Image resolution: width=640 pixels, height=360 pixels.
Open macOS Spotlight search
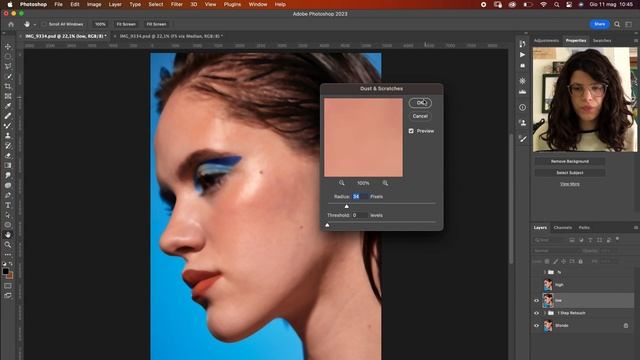(556, 4)
